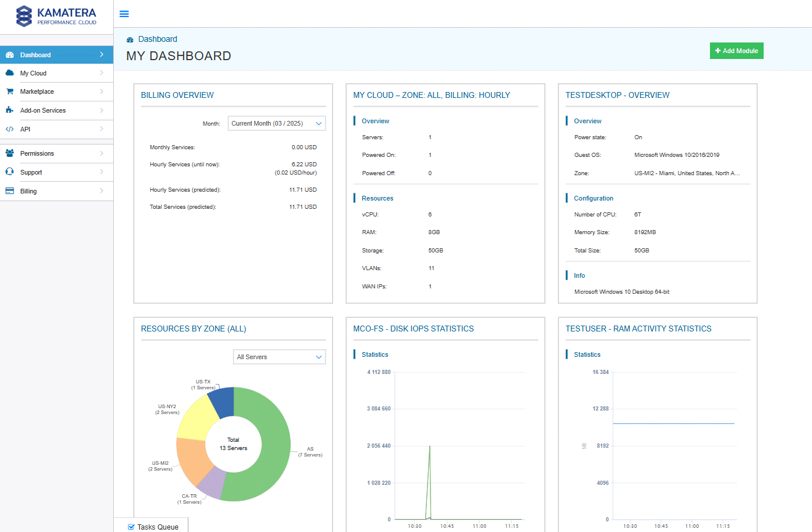Open the All Servers dropdown

pos(280,357)
